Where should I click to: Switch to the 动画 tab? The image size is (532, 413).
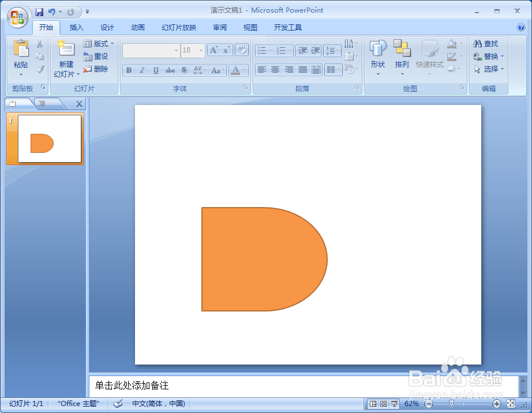tap(138, 28)
